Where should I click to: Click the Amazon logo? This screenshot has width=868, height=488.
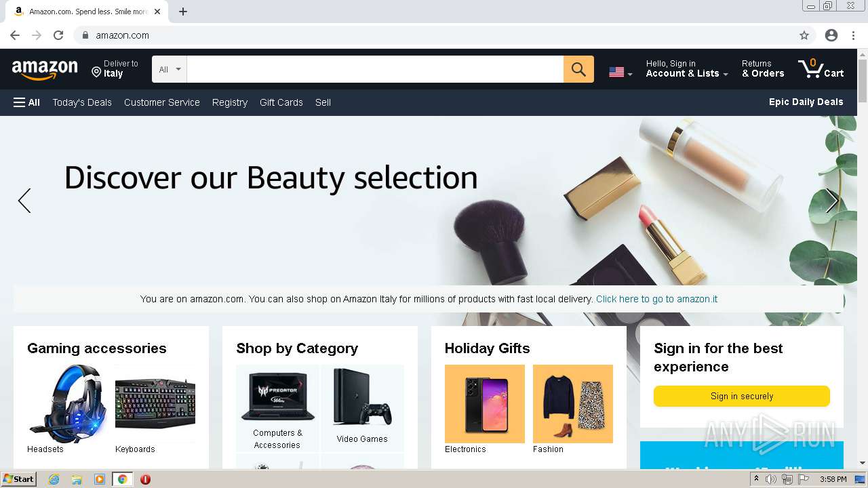45,69
